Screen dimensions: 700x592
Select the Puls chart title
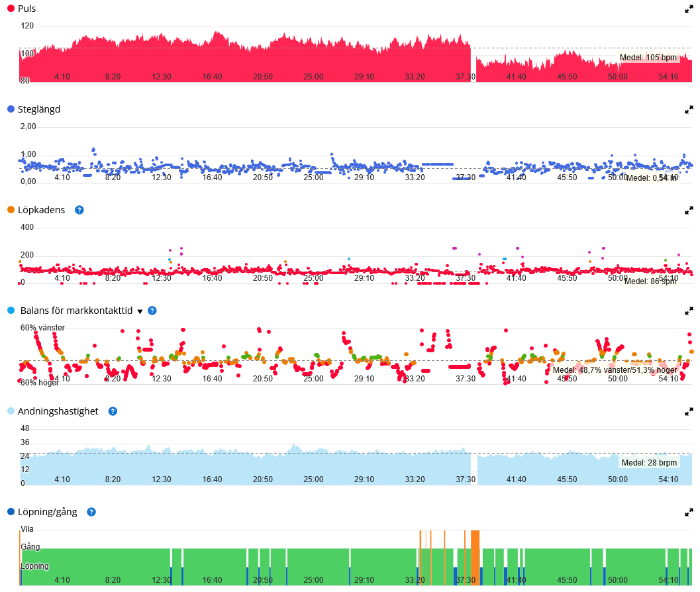coord(26,9)
